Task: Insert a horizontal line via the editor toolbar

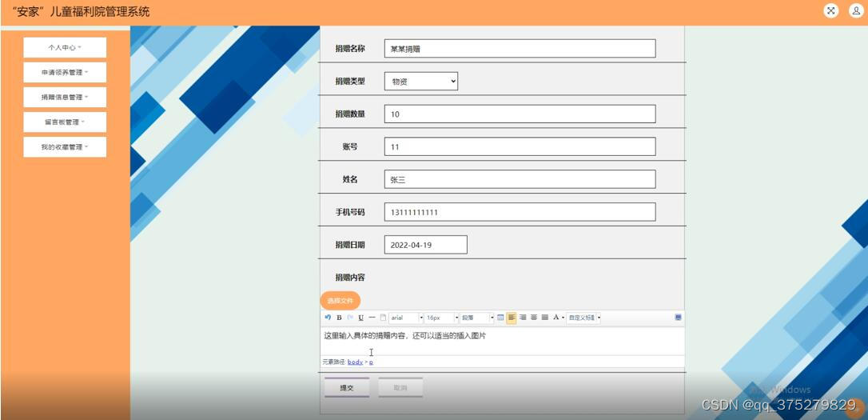Action: pyautogui.click(x=372, y=318)
